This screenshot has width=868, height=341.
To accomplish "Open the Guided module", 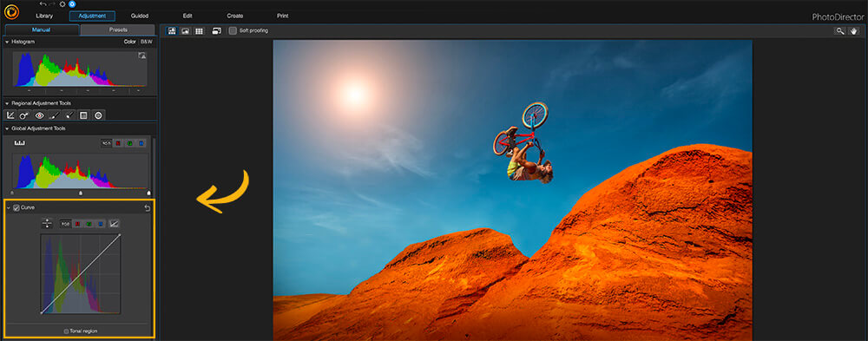I will 140,16.
